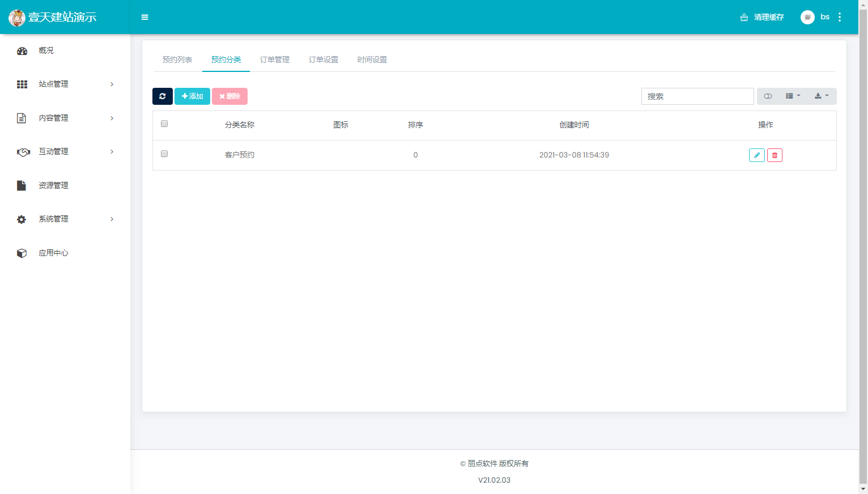This screenshot has height=494, width=868.
Task: Toggle the sidebar hamburger menu
Action: 145,17
